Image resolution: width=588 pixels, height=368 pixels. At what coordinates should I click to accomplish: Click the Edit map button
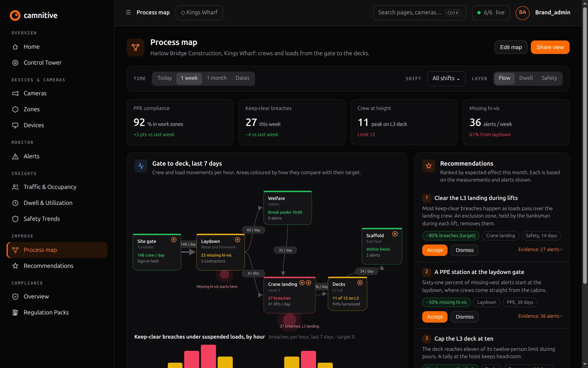[511, 47]
